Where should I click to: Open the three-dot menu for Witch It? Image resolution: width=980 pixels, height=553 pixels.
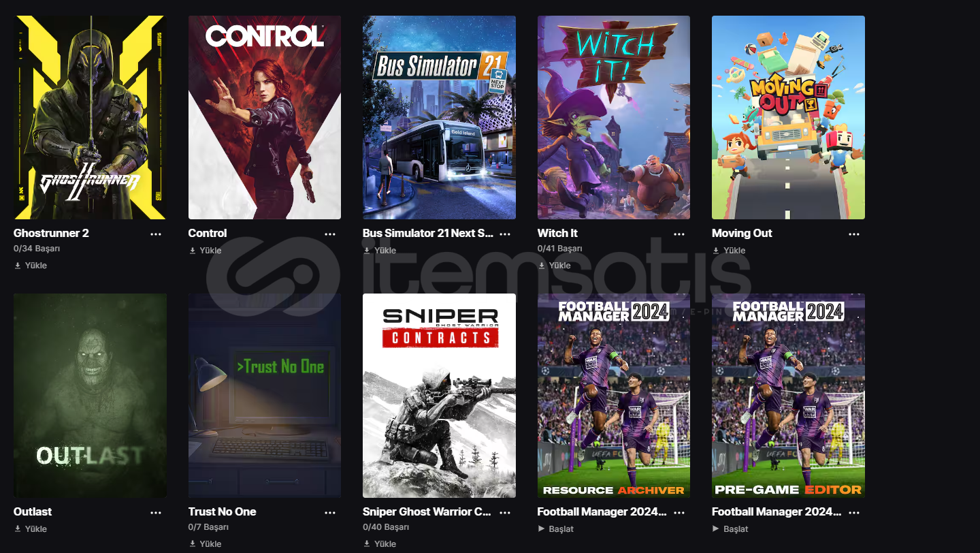[679, 234]
